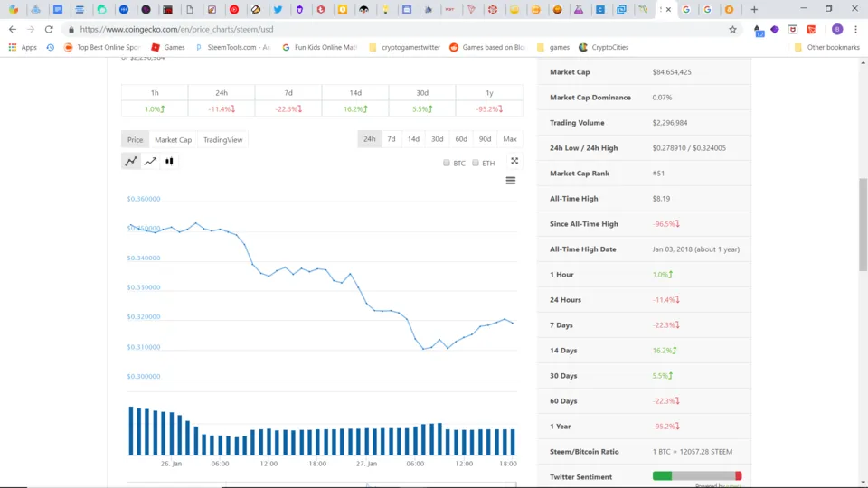The image size is (868, 488).
Task: Open the Other bookmarks folder
Action: click(x=826, y=48)
